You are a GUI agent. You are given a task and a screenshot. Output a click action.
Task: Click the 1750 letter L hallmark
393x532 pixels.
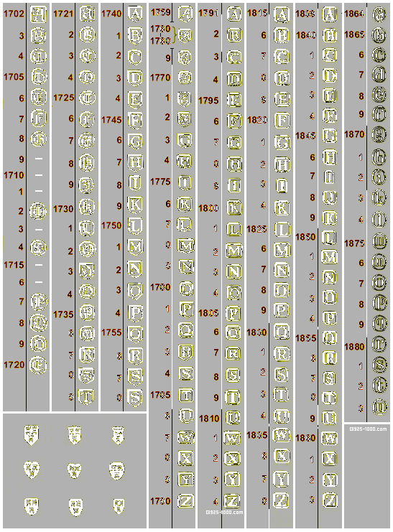coord(135,225)
